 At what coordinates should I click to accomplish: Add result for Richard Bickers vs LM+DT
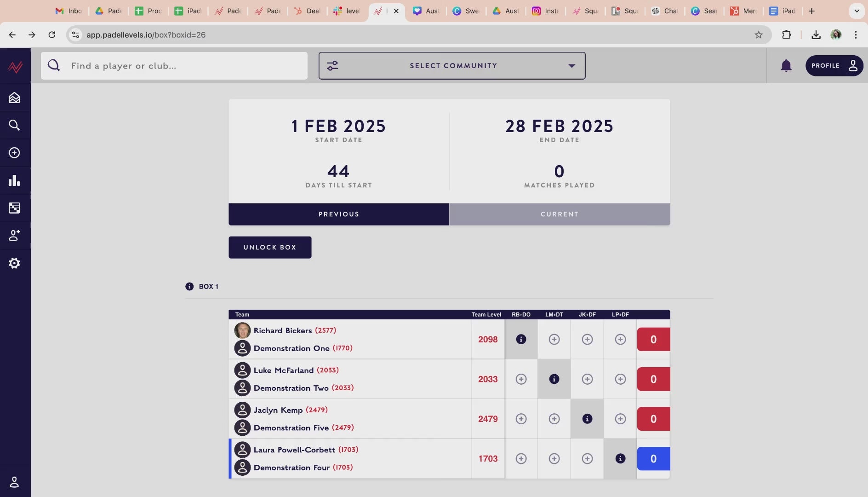[x=554, y=340]
